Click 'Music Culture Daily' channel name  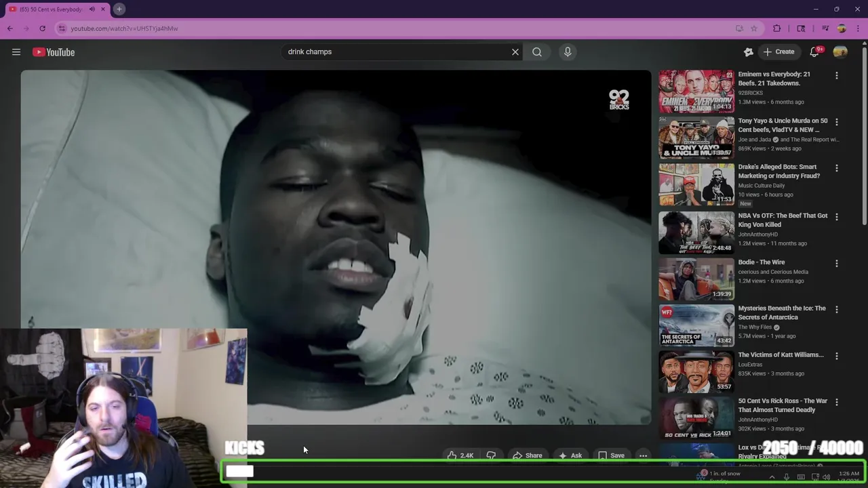[x=762, y=186]
